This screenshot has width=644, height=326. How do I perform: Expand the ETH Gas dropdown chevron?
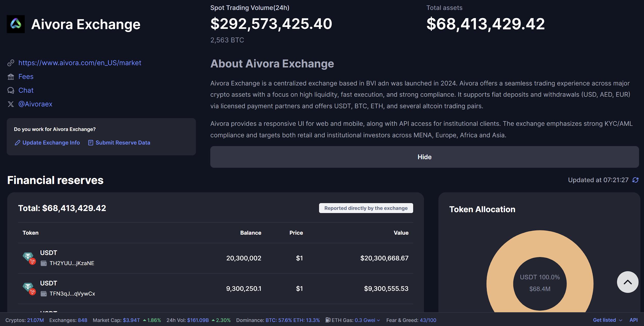pos(378,320)
